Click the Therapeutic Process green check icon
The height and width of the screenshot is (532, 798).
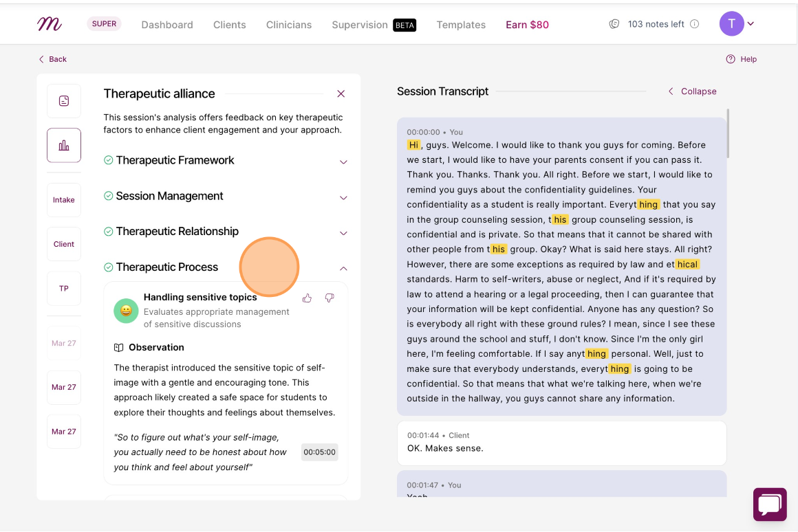(x=109, y=267)
